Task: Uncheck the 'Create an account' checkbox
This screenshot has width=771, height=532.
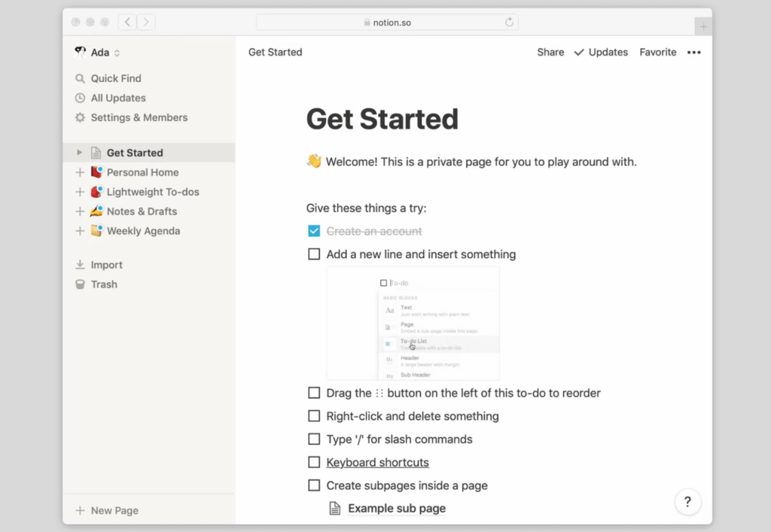Action: (314, 232)
